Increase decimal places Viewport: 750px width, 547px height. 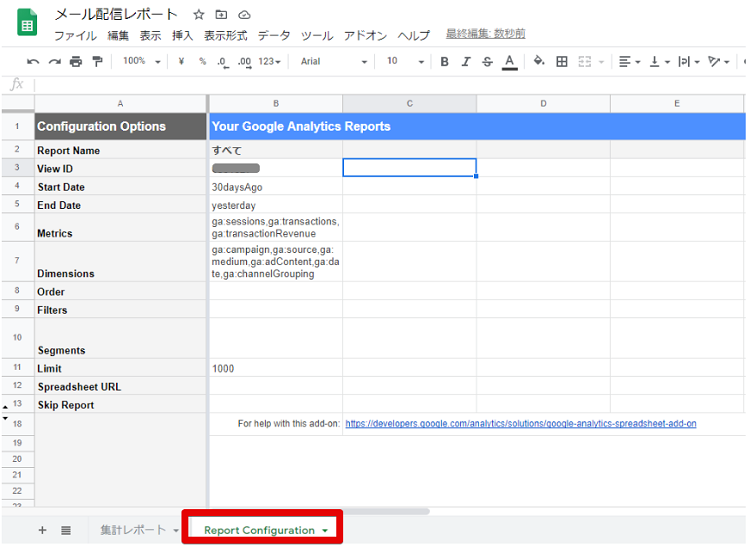point(245,62)
